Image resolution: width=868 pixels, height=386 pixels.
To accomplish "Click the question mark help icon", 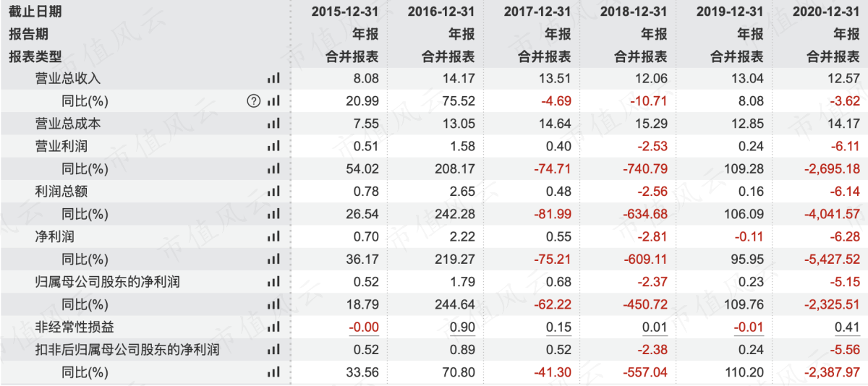I will click(x=253, y=101).
